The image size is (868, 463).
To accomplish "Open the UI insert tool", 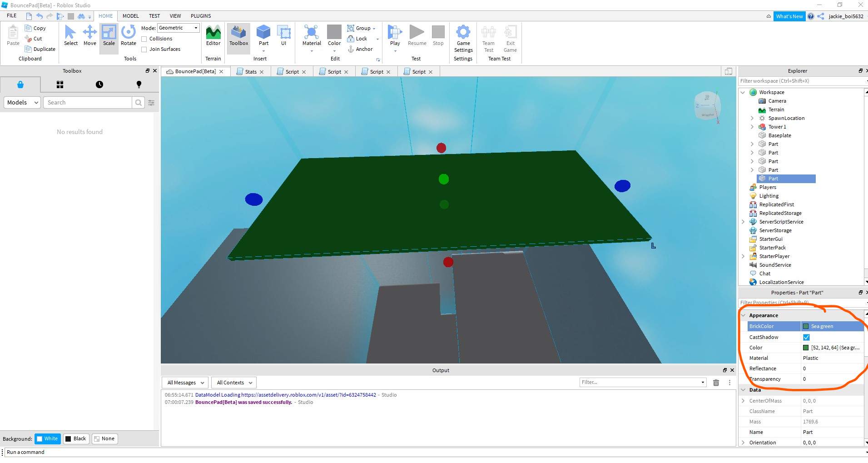I will (284, 35).
